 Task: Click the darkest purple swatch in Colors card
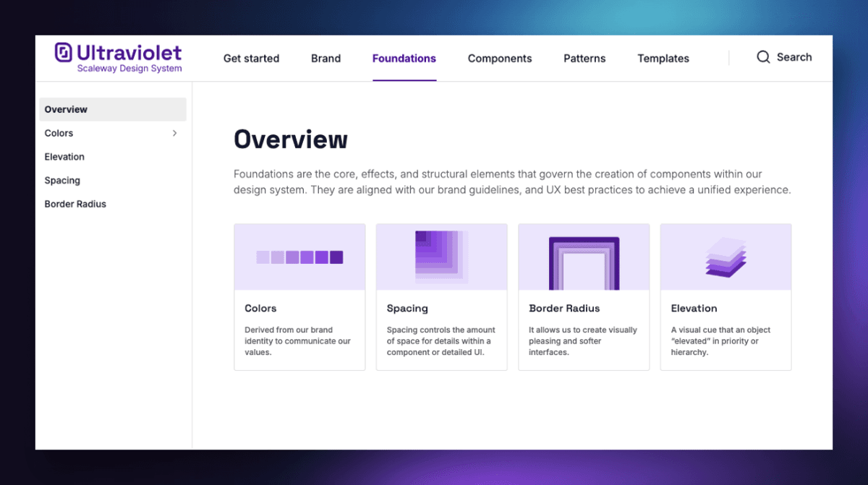pos(336,257)
